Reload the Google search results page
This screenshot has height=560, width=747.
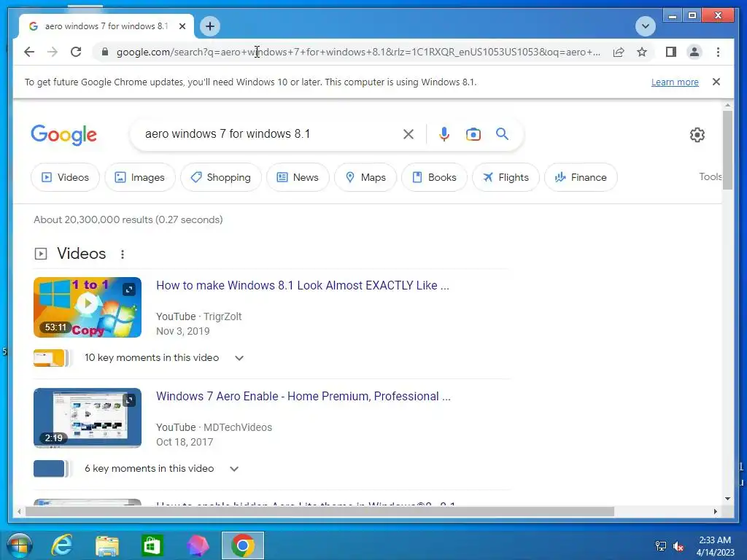pyautogui.click(x=76, y=52)
